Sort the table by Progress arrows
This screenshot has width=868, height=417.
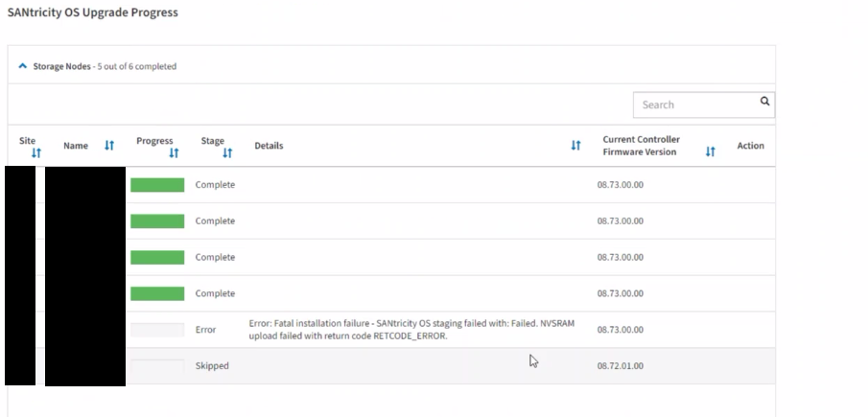(x=174, y=152)
